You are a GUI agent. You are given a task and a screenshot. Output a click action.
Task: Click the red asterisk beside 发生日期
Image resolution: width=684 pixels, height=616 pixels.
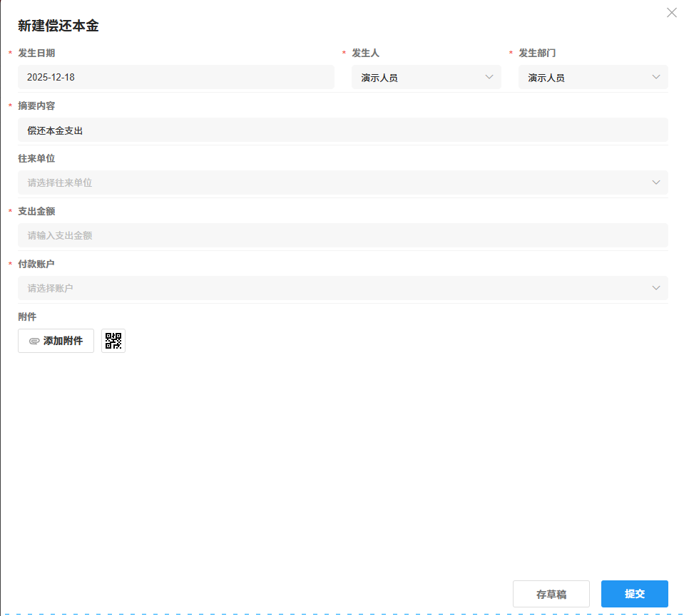[x=9, y=53]
